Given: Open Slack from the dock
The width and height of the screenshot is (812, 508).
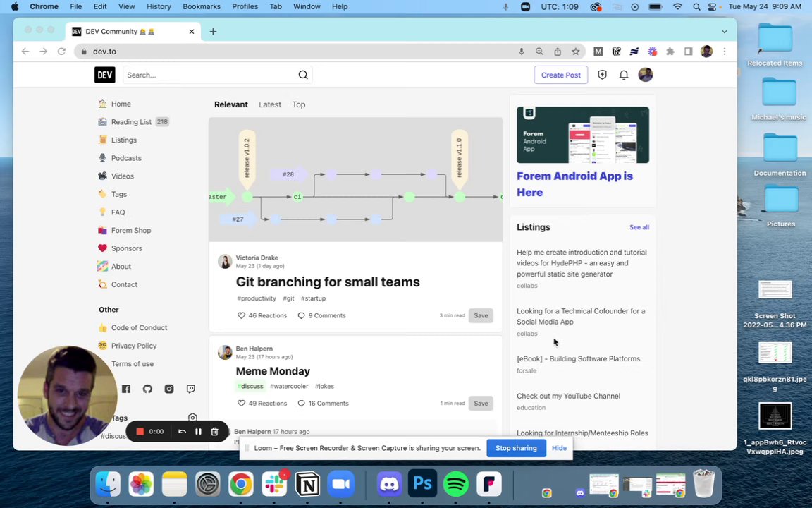Looking at the screenshot, I should tap(274, 484).
